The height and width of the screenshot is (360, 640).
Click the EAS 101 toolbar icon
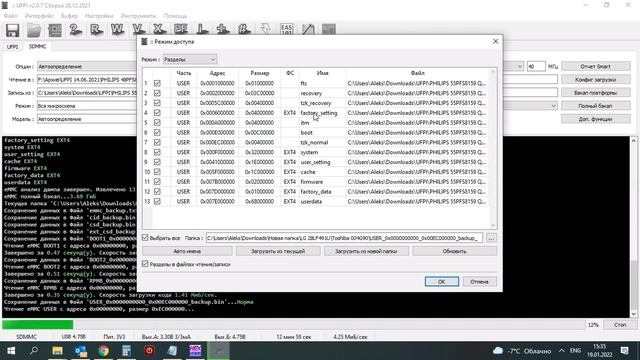coord(287,29)
